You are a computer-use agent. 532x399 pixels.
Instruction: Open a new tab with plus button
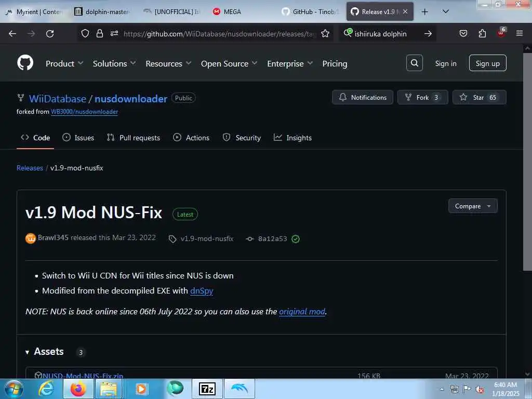424,12
